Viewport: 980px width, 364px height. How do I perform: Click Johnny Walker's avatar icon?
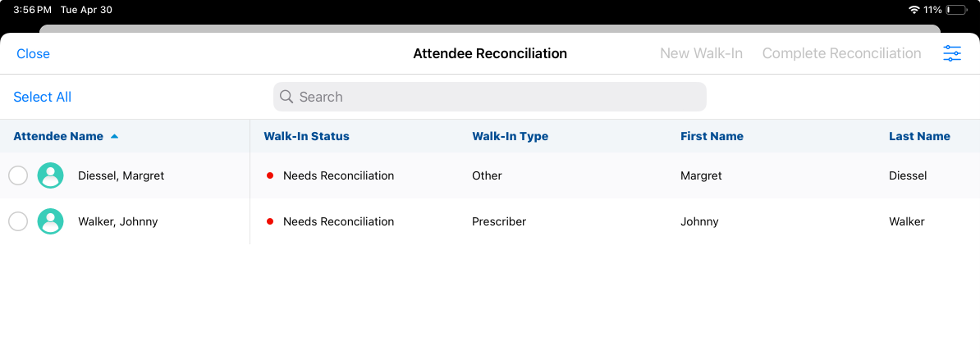coord(51,221)
